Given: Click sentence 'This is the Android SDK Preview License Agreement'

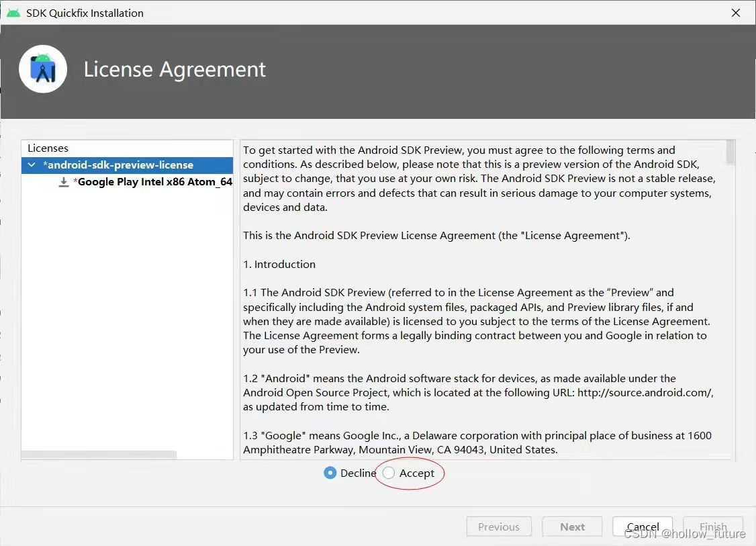Looking at the screenshot, I should (x=436, y=235).
